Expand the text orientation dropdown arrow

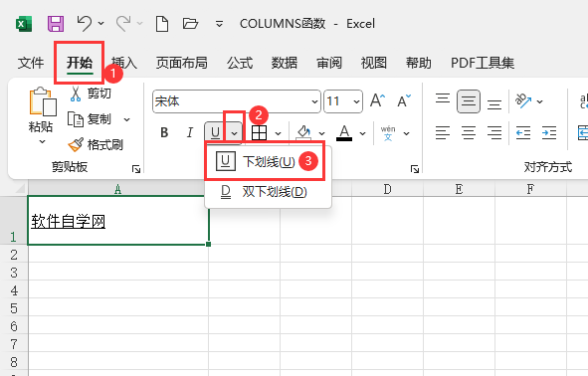[540, 101]
